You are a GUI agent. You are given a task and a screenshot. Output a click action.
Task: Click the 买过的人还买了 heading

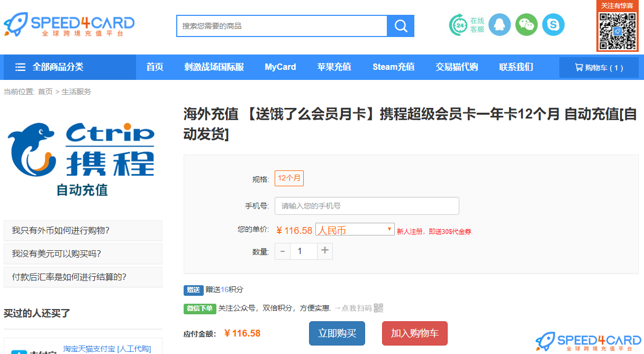tap(37, 313)
